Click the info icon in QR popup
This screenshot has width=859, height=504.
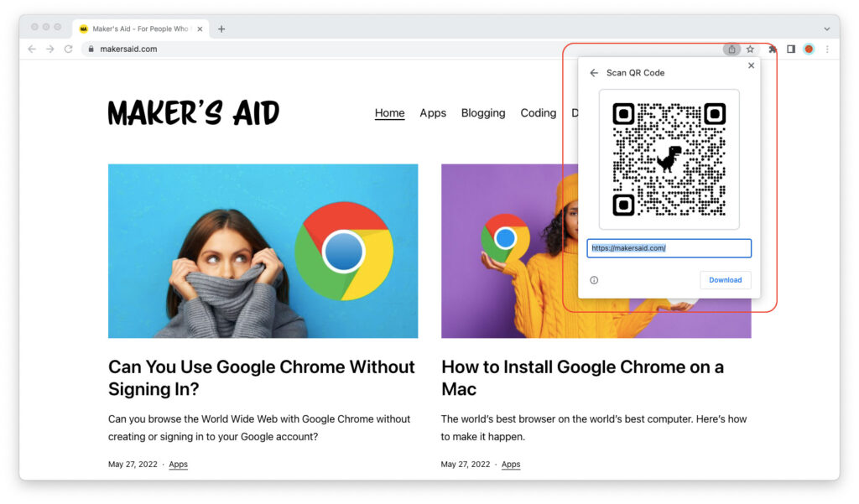pos(594,280)
